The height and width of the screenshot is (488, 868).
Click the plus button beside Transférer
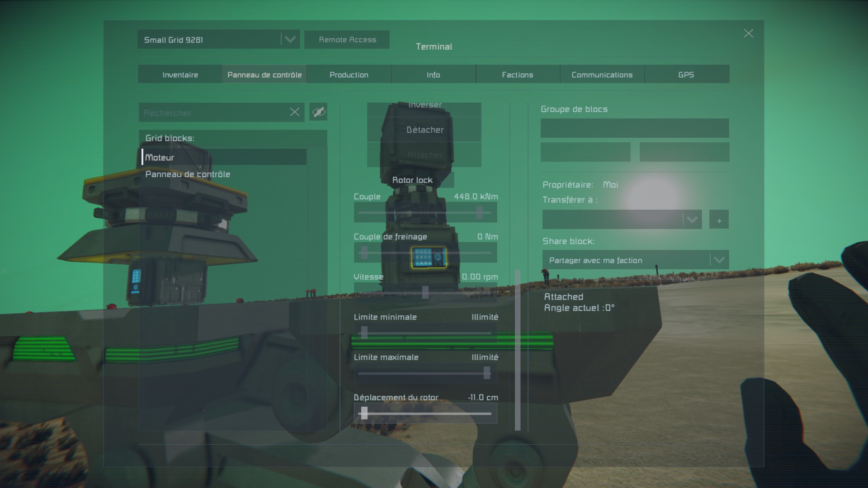[719, 220]
